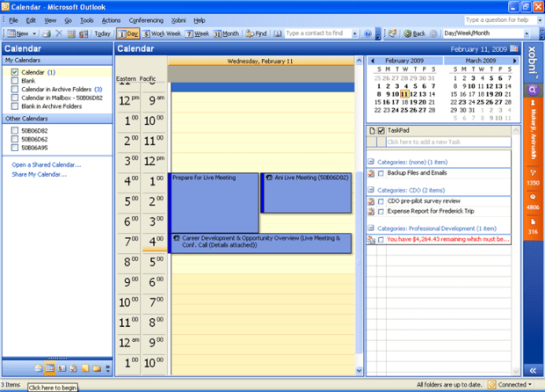The image size is (545, 392).
Task: Click in Type a question for help box
Action: 500,20
